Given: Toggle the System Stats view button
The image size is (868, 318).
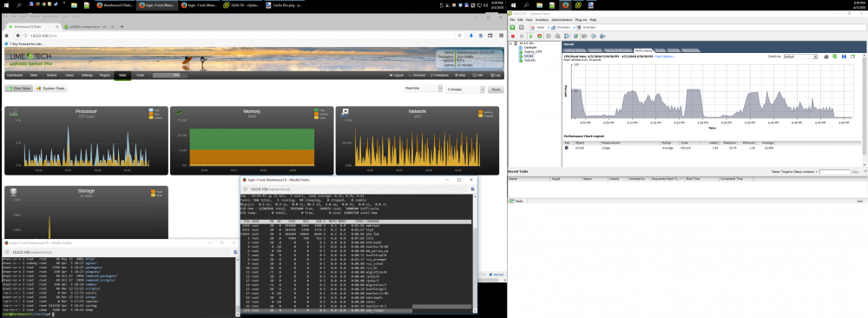Looking at the screenshot, I should click(x=51, y=88).
